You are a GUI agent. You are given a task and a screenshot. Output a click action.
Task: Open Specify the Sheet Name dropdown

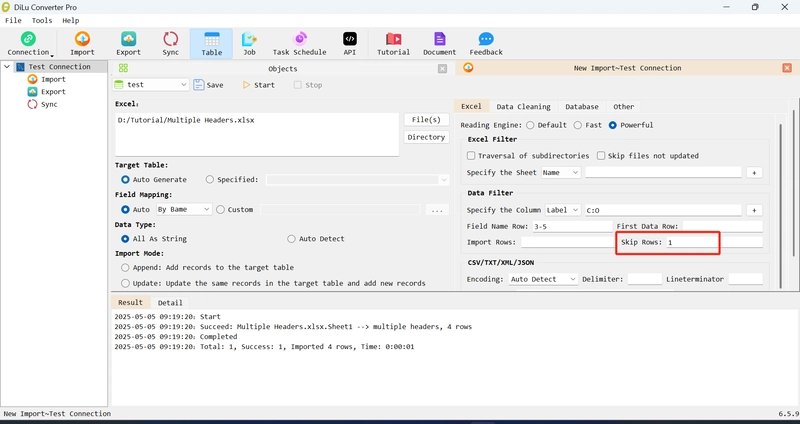[x=561, y=172]
